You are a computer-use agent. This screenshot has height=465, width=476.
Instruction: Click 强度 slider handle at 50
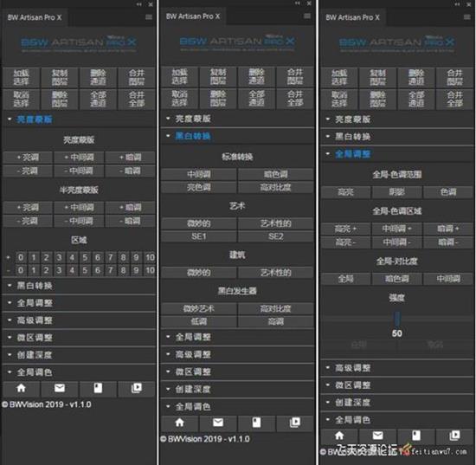(x=397, y=319)
